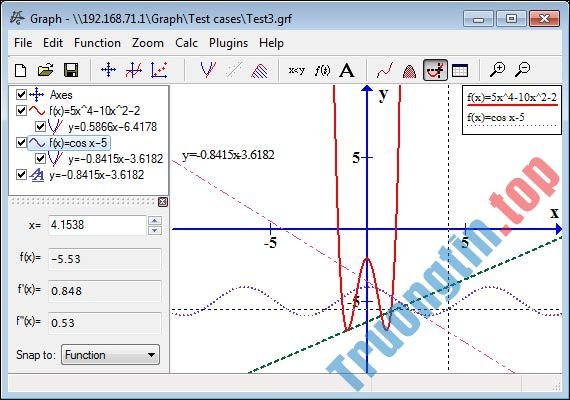Click the y axis label
This screenshot has width=570, height=400.
point(383,95)
